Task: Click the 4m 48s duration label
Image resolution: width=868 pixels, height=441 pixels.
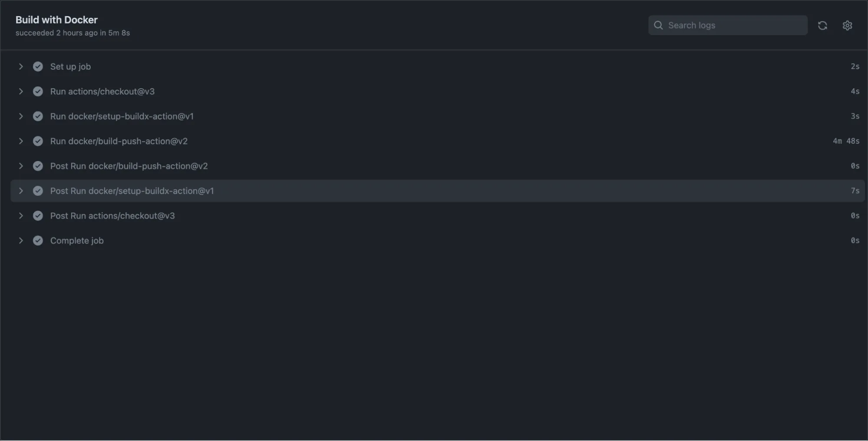Action: tap(846, 141)
